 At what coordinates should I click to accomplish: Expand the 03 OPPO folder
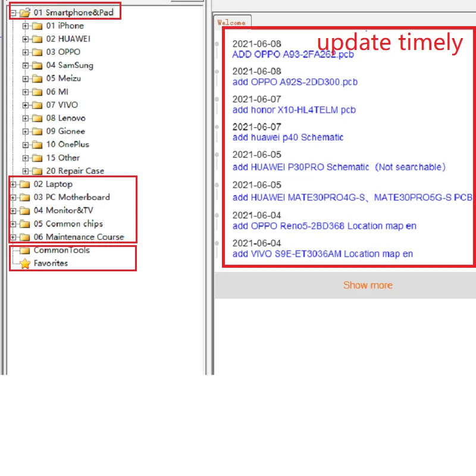[x=26, y=52]
